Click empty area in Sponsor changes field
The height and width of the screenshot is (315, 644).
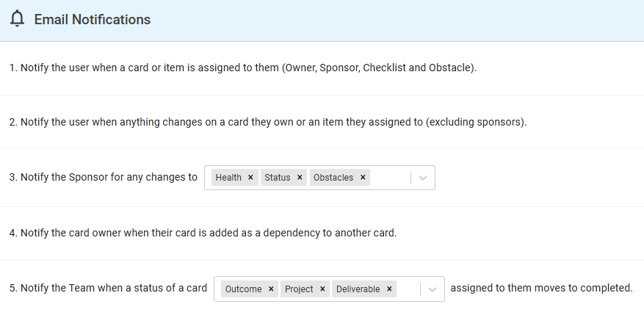click(390, 178)
